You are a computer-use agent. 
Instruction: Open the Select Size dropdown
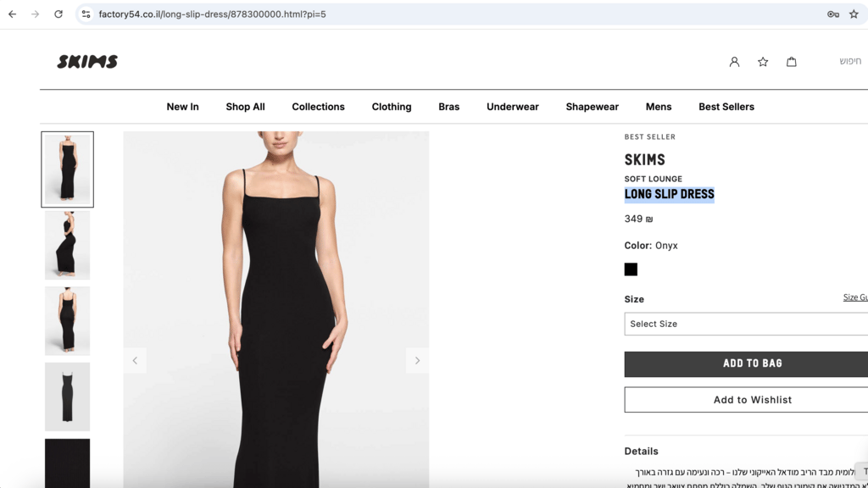pyautogui.click(x=746, y=324)
